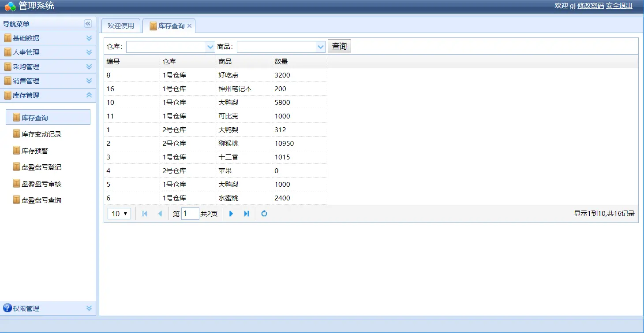Refresh the inventory table
The image size is (644, 333).
click(x=264, y=214)
